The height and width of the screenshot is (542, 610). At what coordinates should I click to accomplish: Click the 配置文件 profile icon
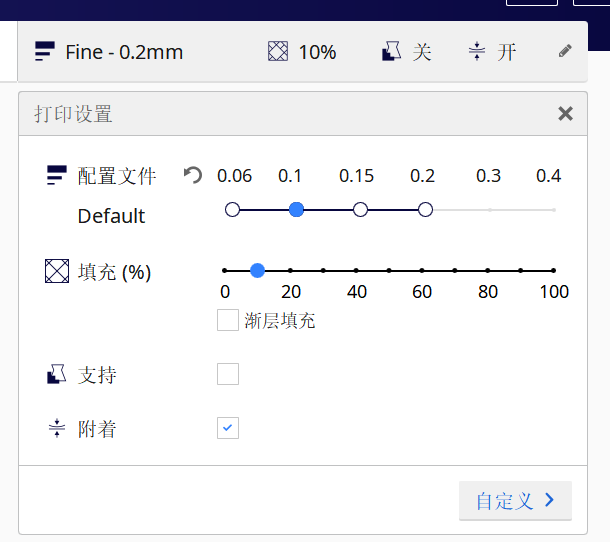tap(57, 175)
